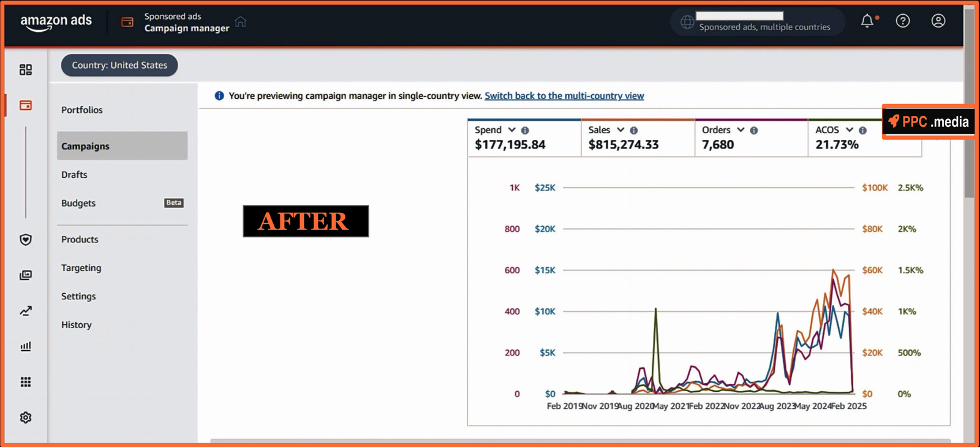Click the notifications bell icon
The image size is (980, 447).
click(867, 21)
